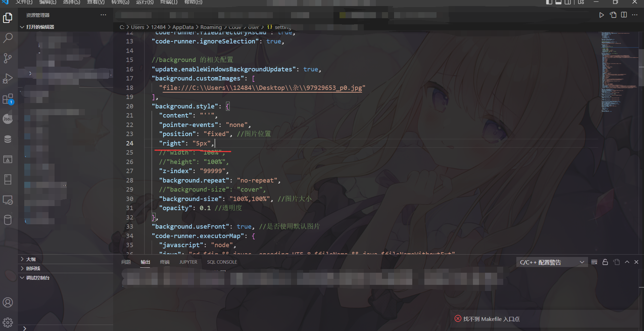Open the JSON extension icon in activity bar

click(x=8, y=119)
